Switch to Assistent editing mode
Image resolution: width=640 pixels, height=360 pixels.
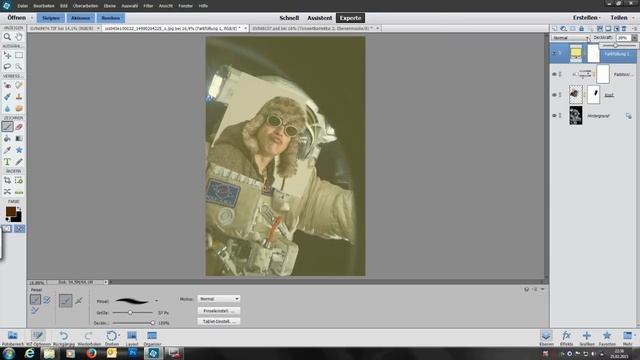click(x=320, y=18)
